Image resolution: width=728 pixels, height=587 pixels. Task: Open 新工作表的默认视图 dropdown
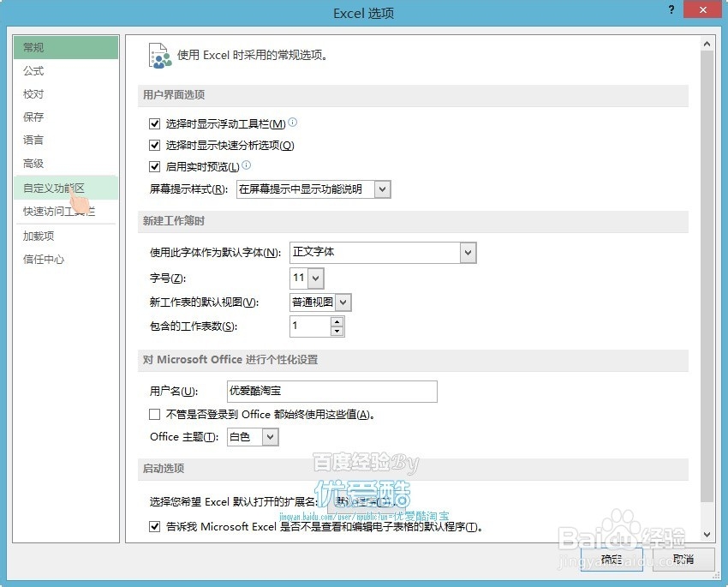[343, 302]
